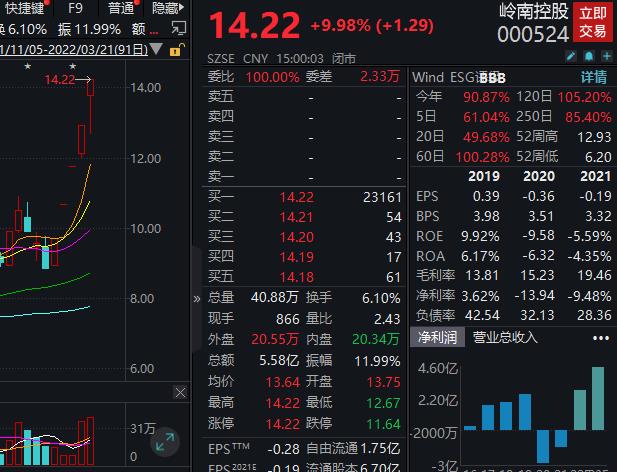617x472 pixels.
Task: Click the 开盘 13.75 value
Action: point(383,382)
